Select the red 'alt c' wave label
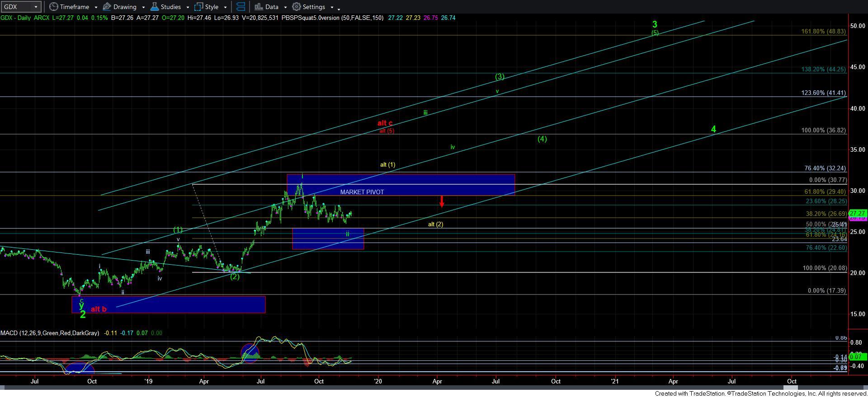The height and width of the screenshot is (397, 868). [x=385, y=123]
